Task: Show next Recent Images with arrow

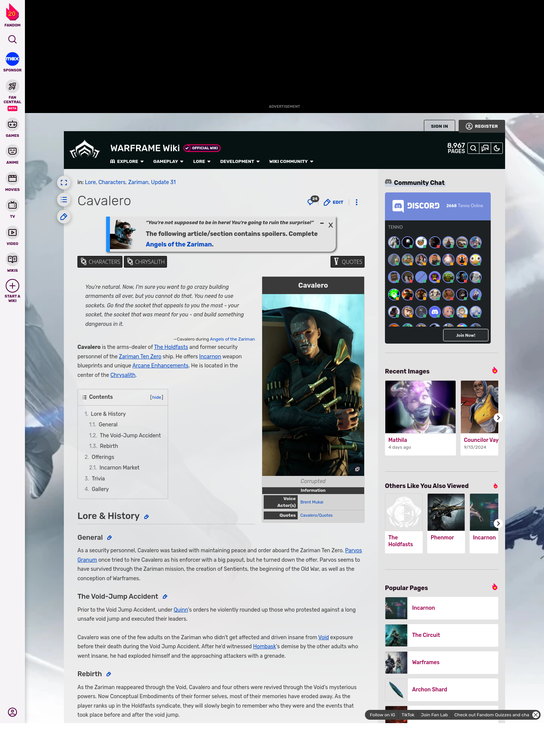Action: tap(498, 418)
